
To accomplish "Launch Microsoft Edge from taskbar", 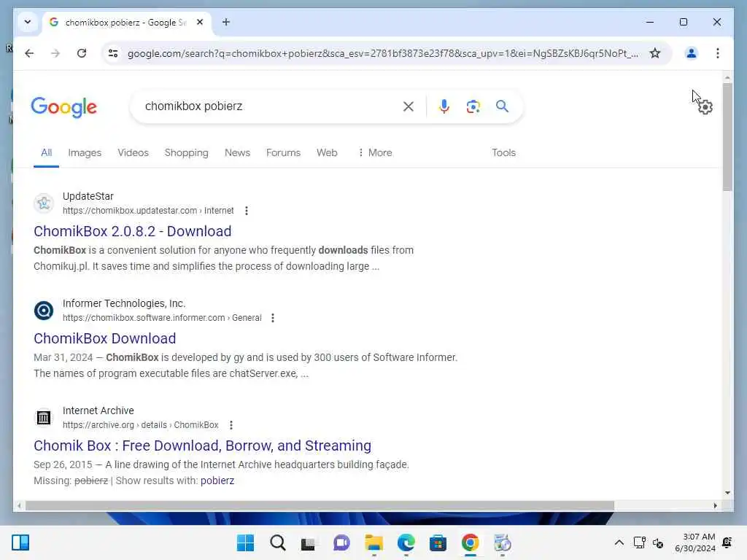I will point(406,542).
